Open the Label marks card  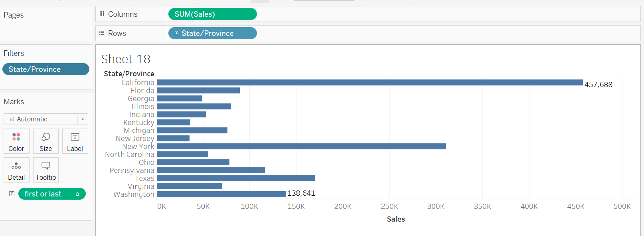(75, 141)
